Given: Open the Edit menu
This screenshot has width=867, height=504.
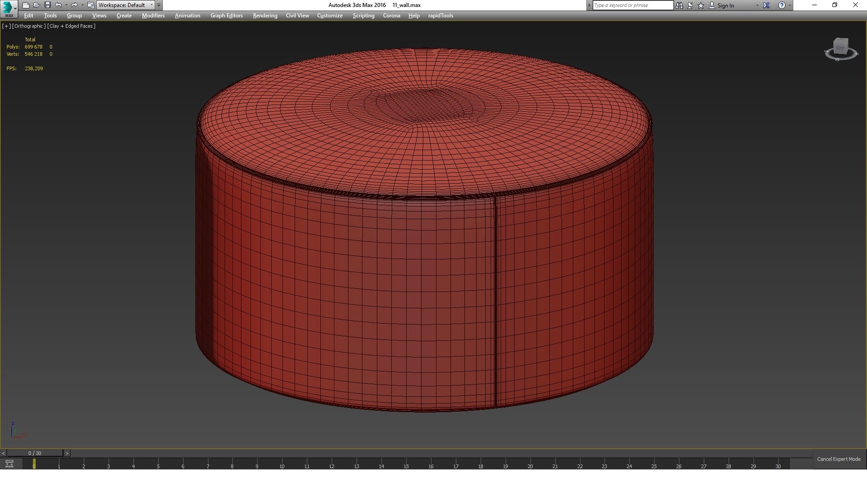Looking at the screenshot, I should 28,15.
